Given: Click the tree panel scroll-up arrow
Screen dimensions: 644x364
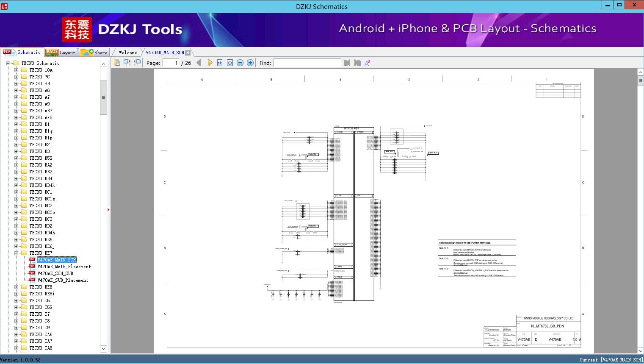Looking at the screenshot, I should pyautogui.click(x=103, y=64).
